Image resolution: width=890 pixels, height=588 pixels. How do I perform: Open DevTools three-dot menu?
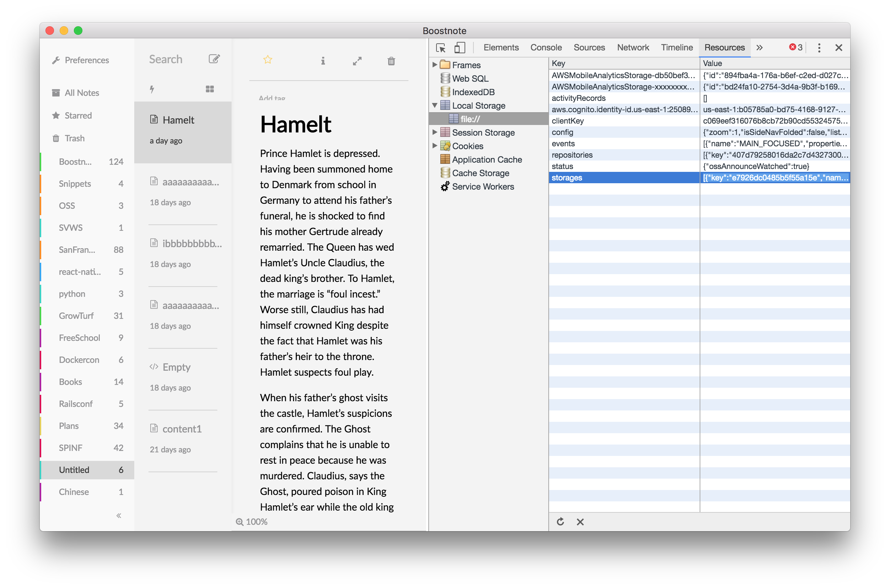pyautogui.click(x=819, y=48)
